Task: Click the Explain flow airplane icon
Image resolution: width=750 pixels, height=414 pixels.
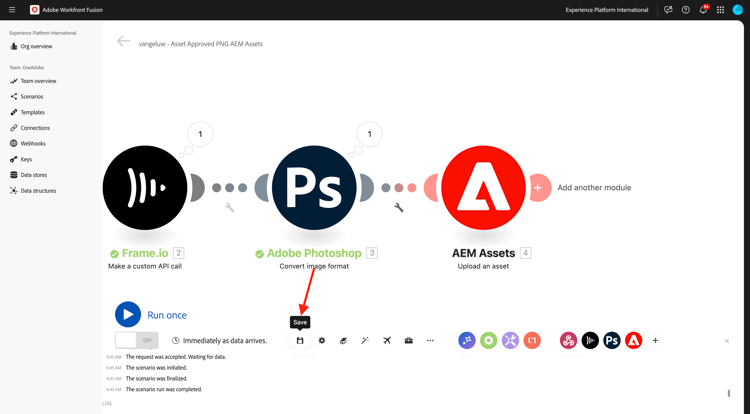Action: (387, 340)
